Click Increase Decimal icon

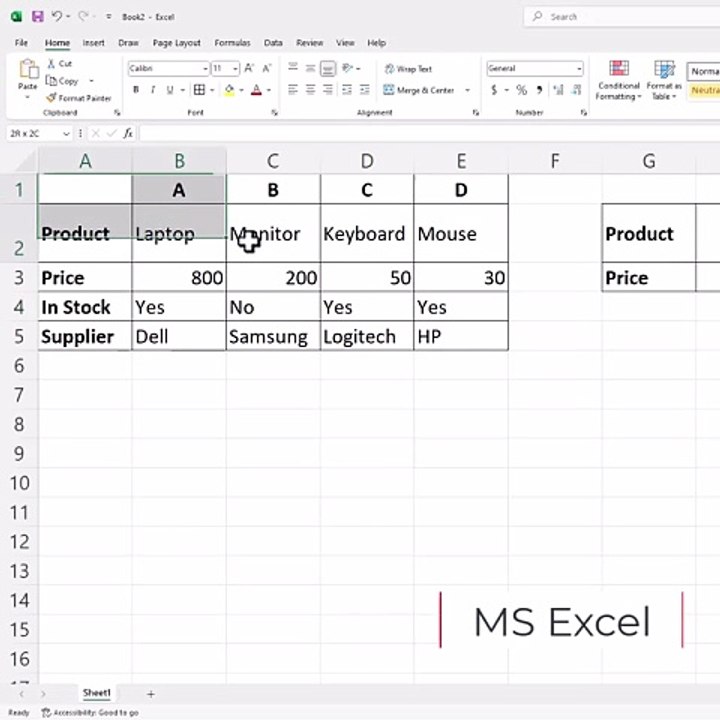pos(558,90)
